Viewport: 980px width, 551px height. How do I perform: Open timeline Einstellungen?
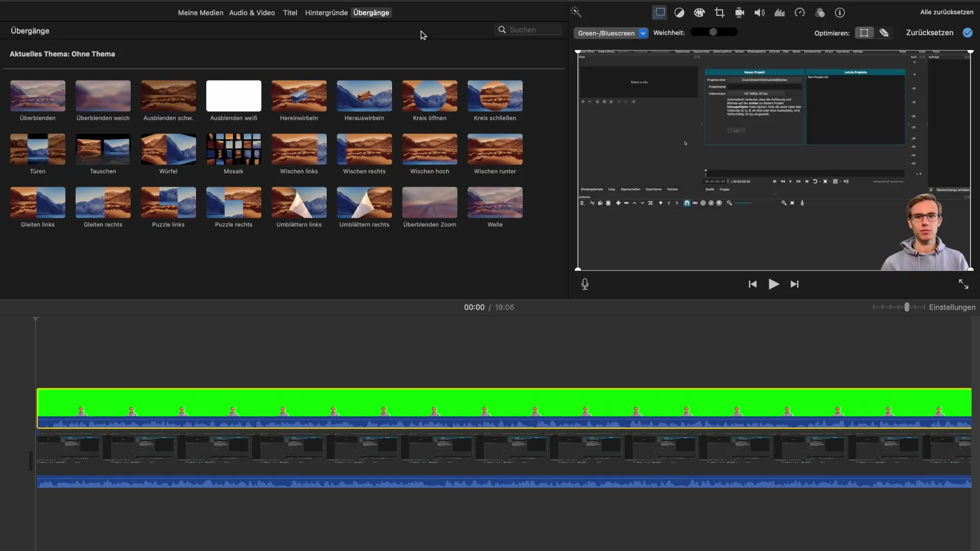[x=952, y=307]
